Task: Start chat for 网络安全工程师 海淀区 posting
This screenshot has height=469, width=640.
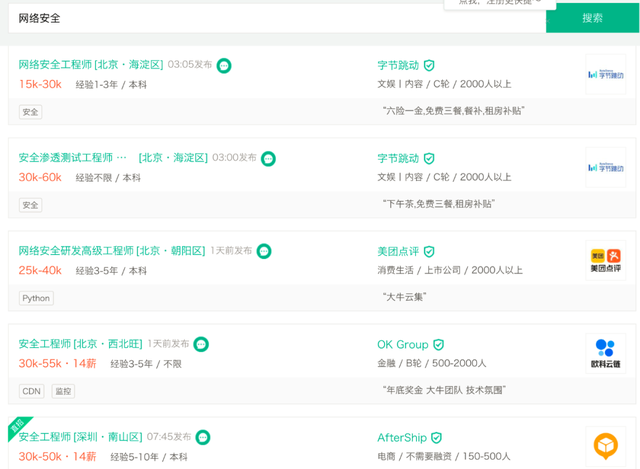Action: (x=224, y=65)
